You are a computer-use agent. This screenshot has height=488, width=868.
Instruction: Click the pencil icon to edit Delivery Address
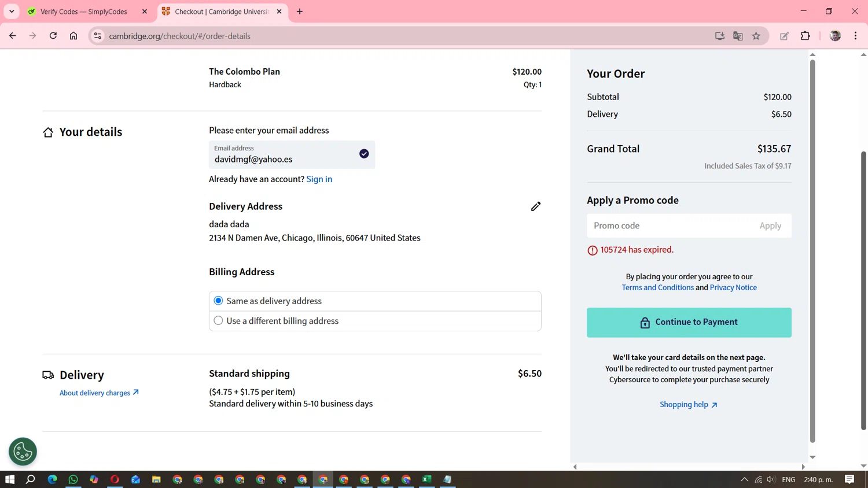coord(536,206)
